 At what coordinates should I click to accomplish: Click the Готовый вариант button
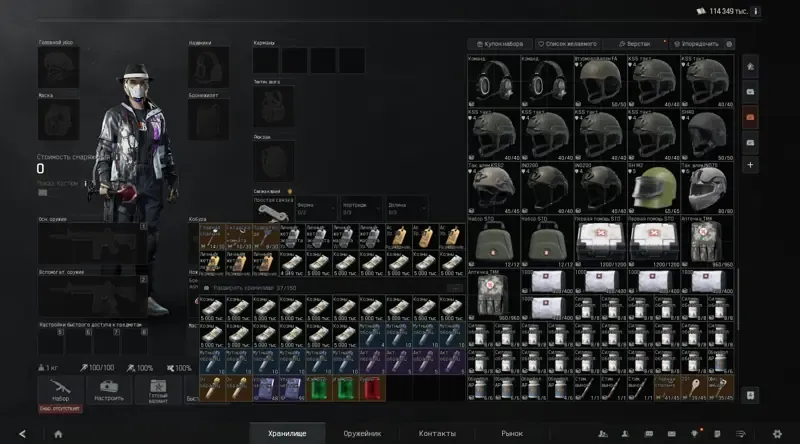(158, 390)
